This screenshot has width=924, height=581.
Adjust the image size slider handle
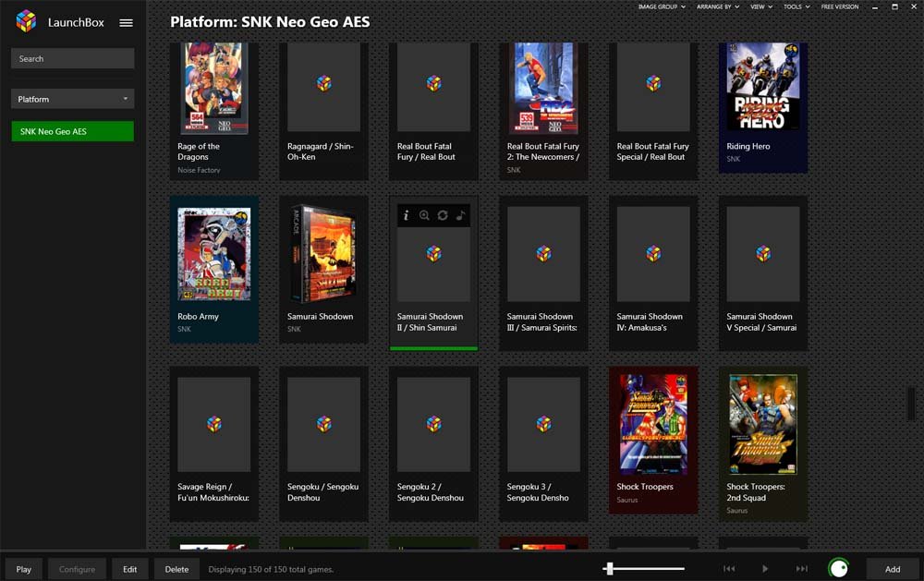611,569
